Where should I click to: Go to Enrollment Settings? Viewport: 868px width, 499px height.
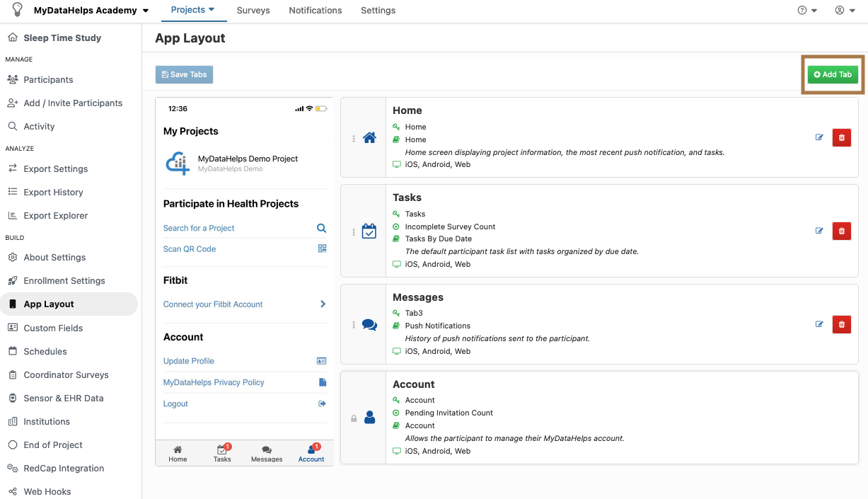(64, 280)
